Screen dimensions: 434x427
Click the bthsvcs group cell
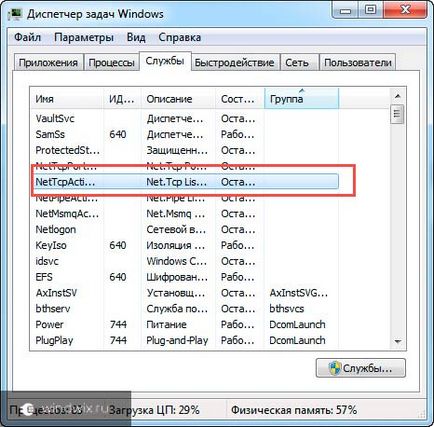point(287,309)
